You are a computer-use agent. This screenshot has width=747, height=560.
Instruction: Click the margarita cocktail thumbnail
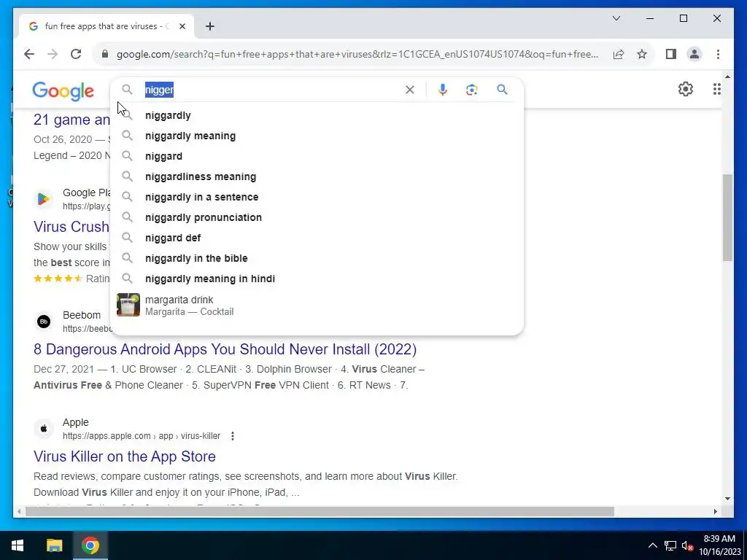(128, 305)
